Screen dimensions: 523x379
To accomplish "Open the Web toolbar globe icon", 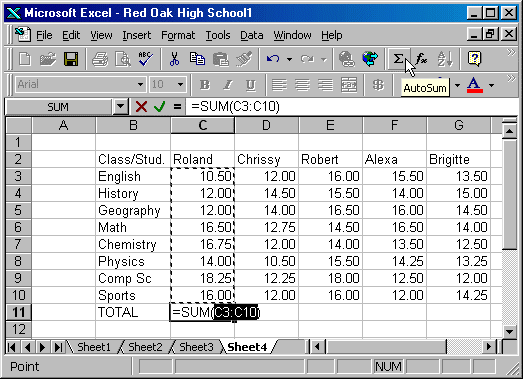I will (x=370, y=59).
